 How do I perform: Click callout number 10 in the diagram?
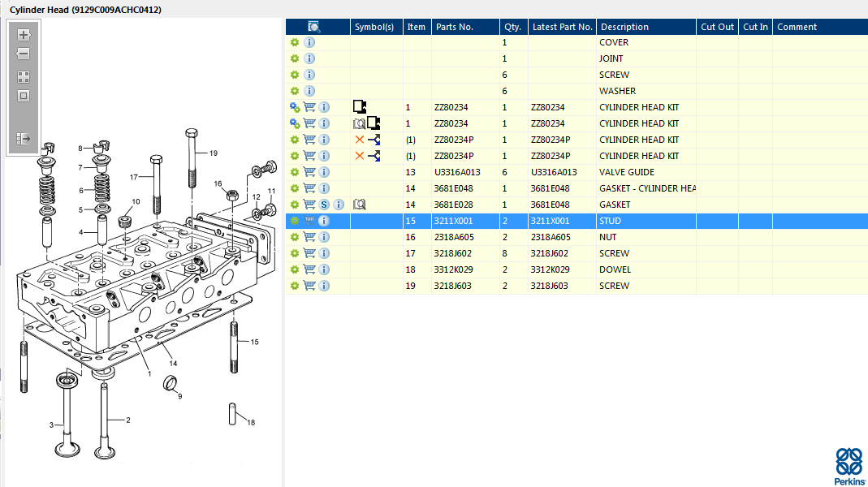coord(136,202)
